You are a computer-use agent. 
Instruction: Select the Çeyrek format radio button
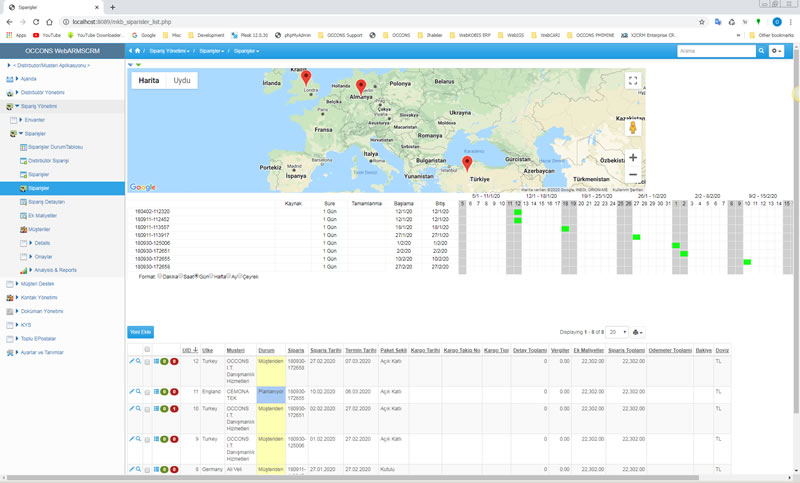(x=240, y=276)
